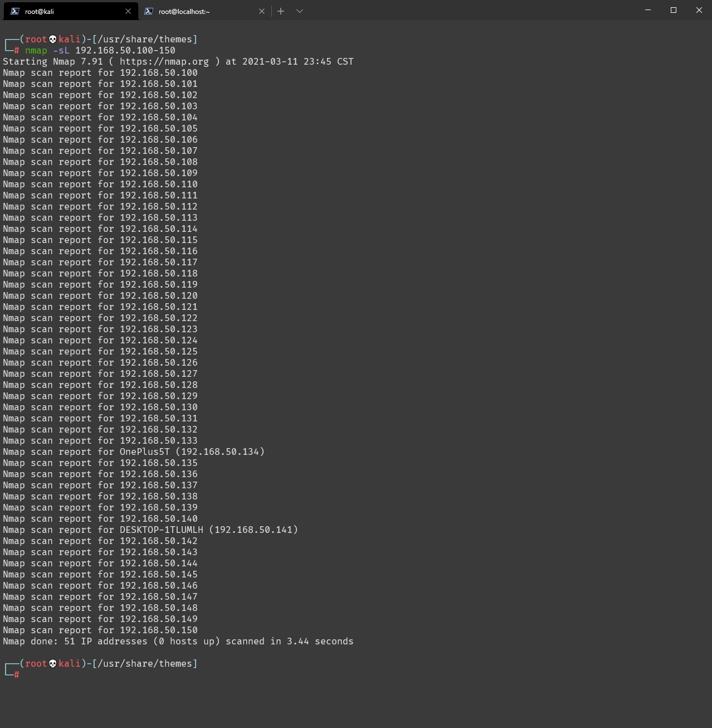
Task: Select the scan report line for 192.168.50.105
Action: coord(100,128)
